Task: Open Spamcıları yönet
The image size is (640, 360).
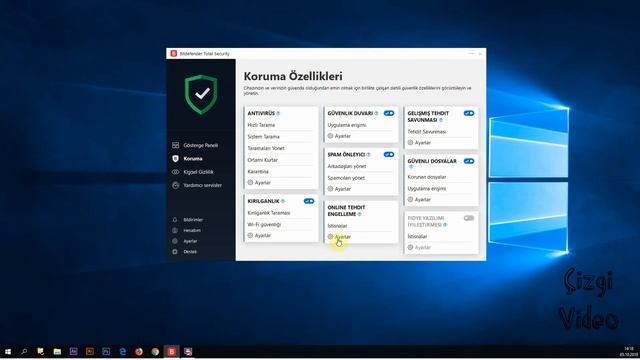Action: coord(346,178)
